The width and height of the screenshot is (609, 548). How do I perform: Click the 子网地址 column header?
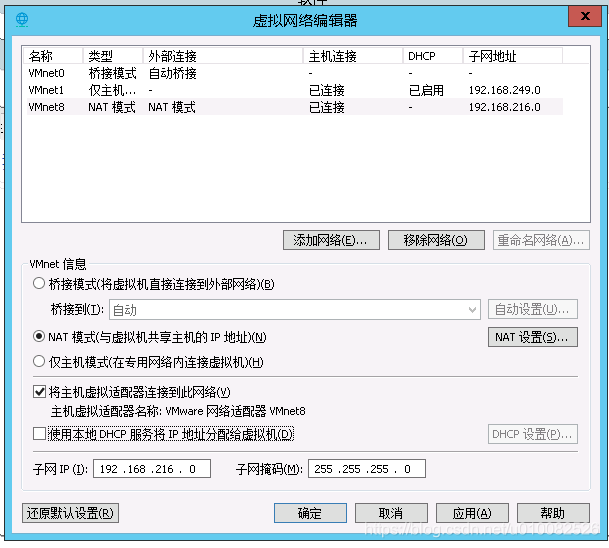[513, 56]
